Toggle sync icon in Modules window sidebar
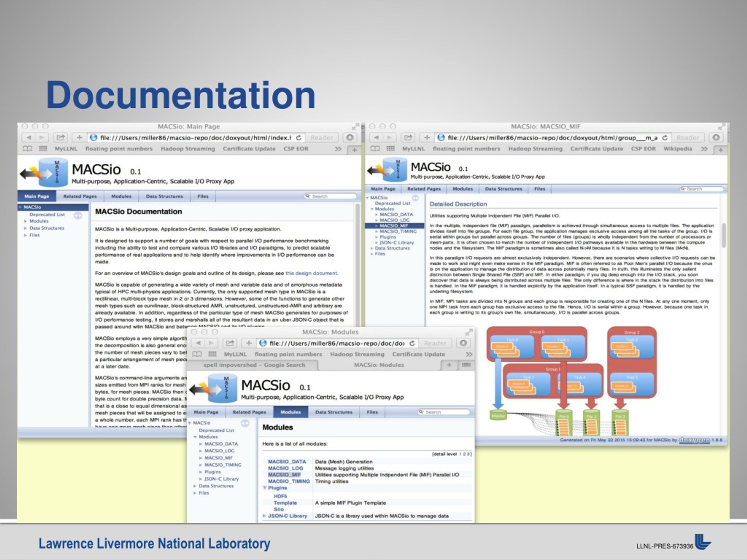Viewport: 747px width, 560px height. [245, 423]
